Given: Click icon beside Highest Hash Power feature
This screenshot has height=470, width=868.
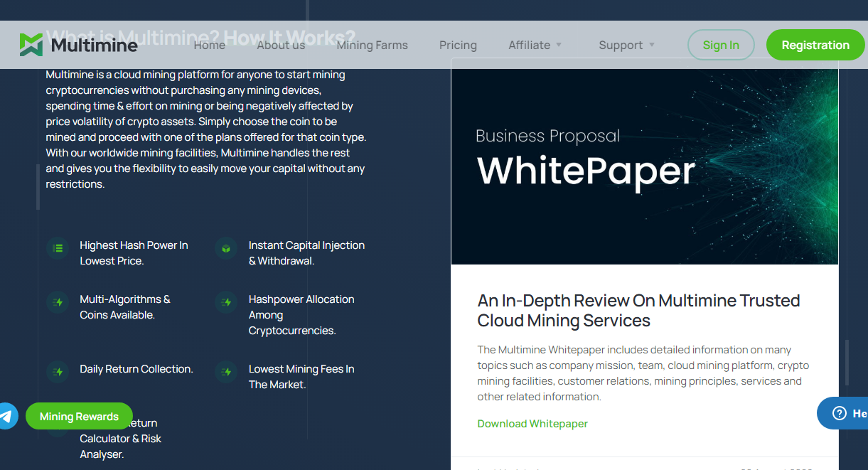Looking at the screenshot, I should tap(58, 248).
